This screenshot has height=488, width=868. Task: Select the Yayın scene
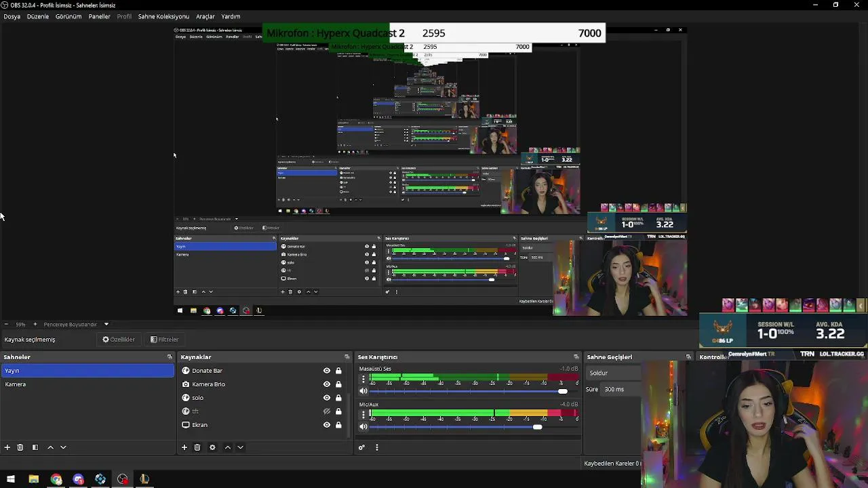87,371
